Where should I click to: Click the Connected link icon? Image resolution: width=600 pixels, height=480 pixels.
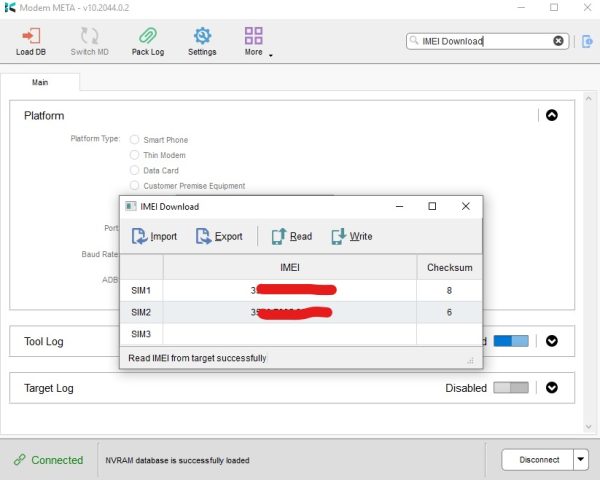coord(20,459)
